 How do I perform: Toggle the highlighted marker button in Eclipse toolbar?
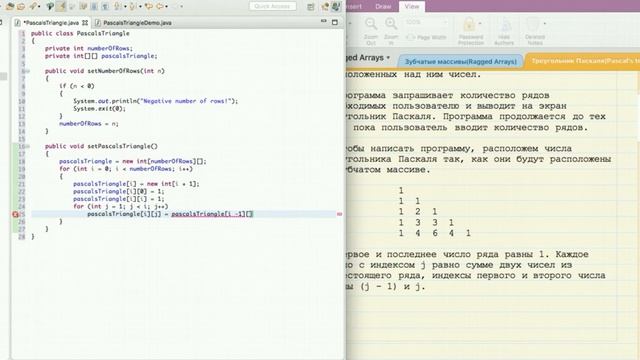(x=61, y=6)
